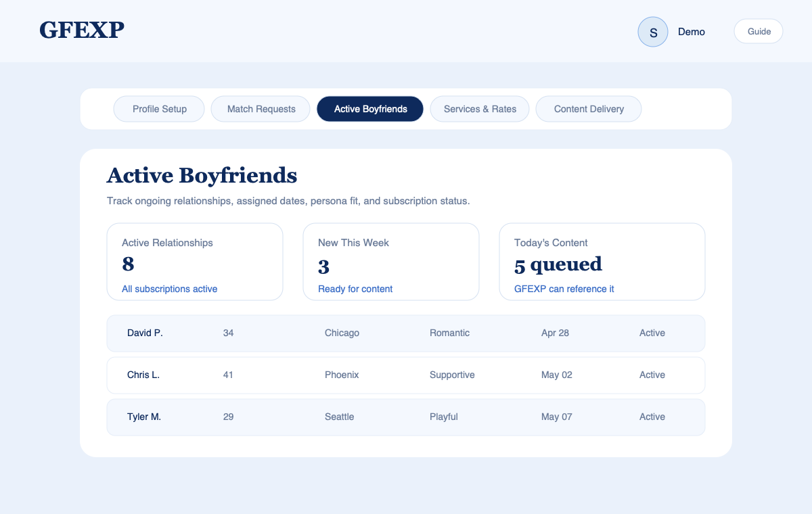Click age 34 in David's row
Viewport: 812px width, 514px height.
(x=229, y=333)
